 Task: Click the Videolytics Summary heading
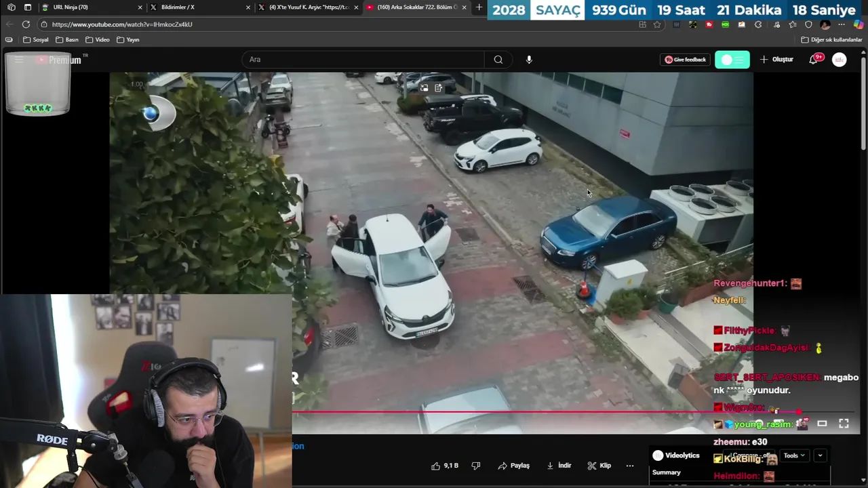[667, 472]
